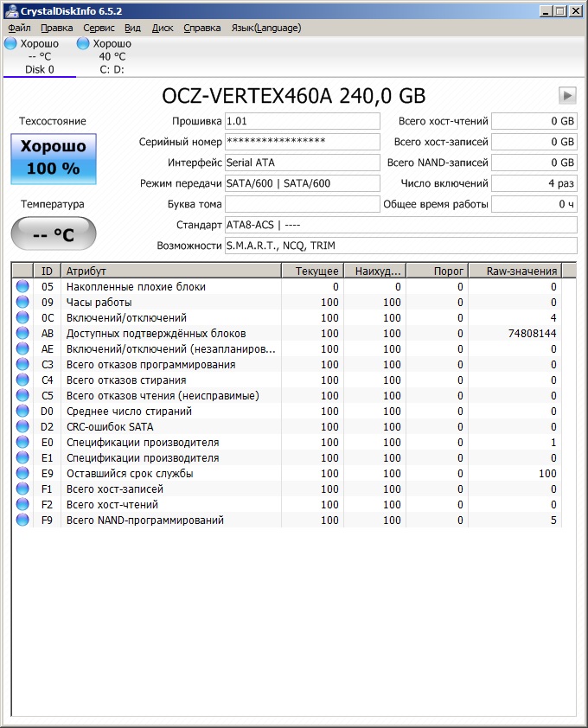Click status orb of attribute 0C
The image size is (588, 728).
coord(22,317)
